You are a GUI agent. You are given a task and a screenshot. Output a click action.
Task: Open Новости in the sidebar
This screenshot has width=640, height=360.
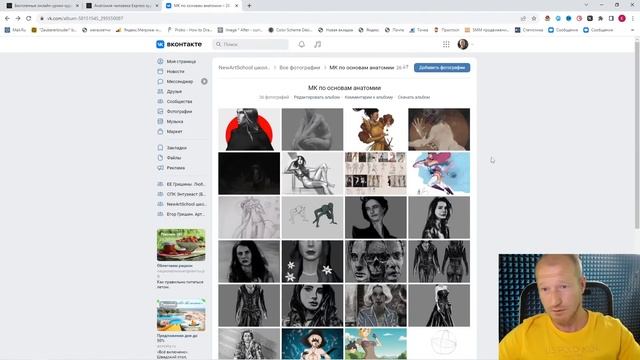tap(176, 71)
